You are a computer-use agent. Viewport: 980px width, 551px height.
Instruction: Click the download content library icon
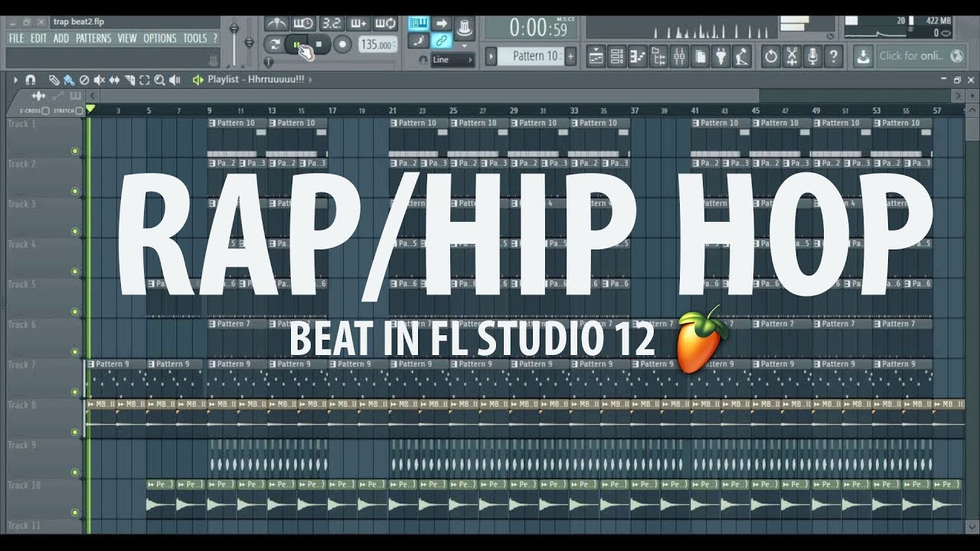click(863, 56)
